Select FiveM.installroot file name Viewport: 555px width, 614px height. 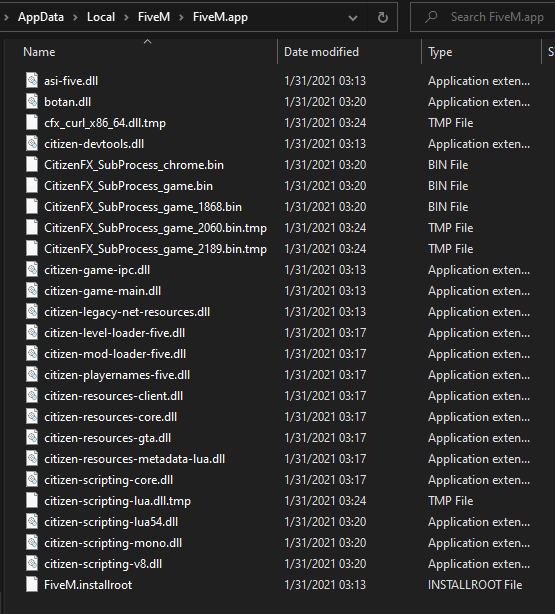point(88,585)
